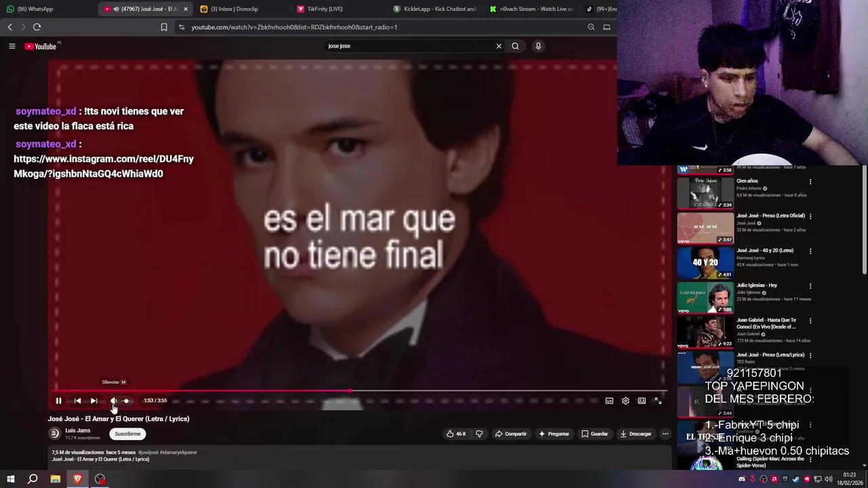868x488 pixels.
Task: Open 'Julio Iglesias - Hey' recommendation
Action: coord(757,285)
